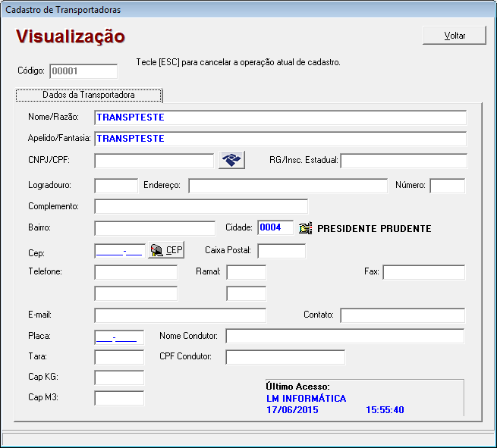
Task: Focus the CNPJ/CPF input field
Action: (154, 161)
